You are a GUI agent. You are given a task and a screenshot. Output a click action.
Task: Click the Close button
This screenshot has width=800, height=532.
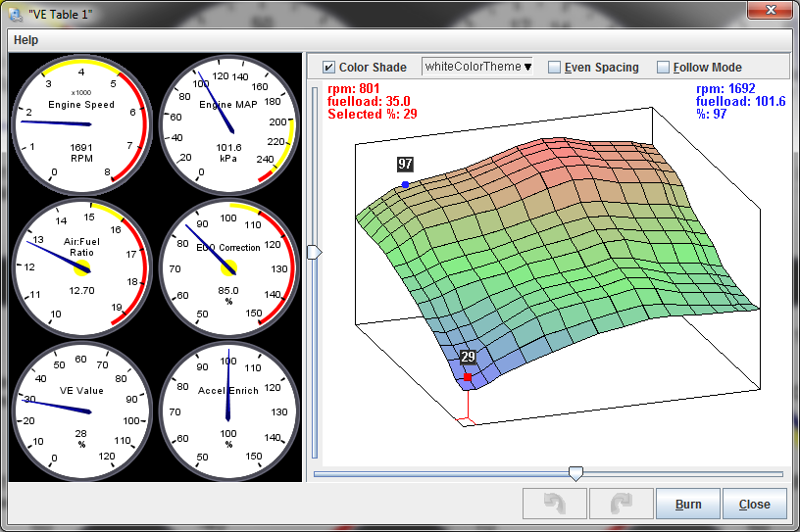click(x=754, y=504)
